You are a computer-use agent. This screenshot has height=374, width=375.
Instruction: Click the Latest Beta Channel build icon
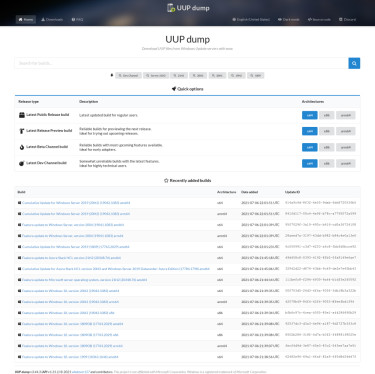22,147
